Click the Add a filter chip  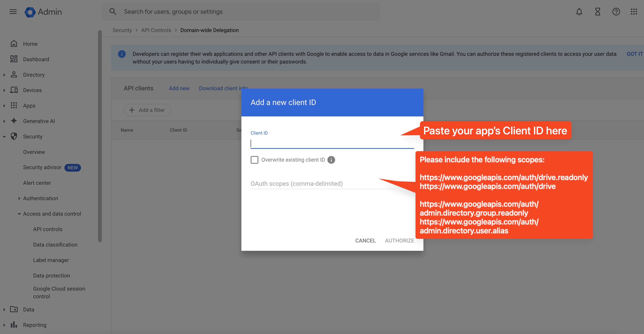[148, 110]
